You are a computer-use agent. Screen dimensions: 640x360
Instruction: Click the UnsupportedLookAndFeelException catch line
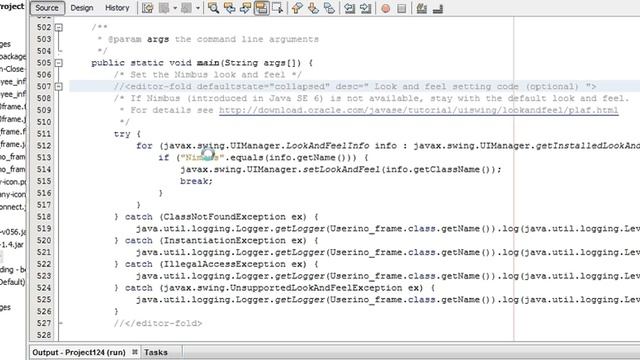tap(274, 288)
